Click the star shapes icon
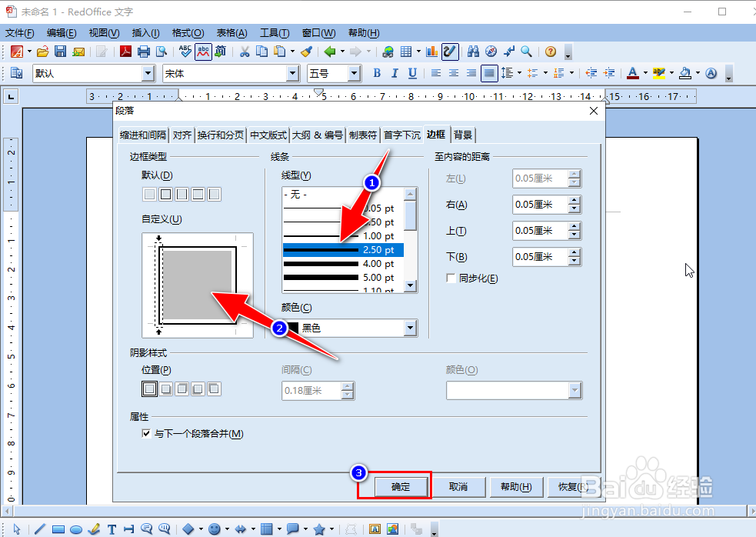This screenshot has width=756, height=537. (319, 529)
